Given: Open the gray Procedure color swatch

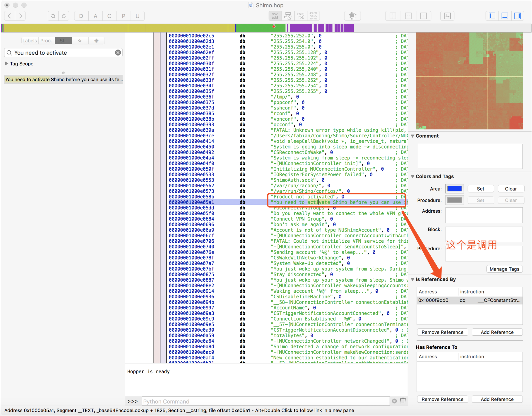Looking at the screenshot, I should point(455,200).
